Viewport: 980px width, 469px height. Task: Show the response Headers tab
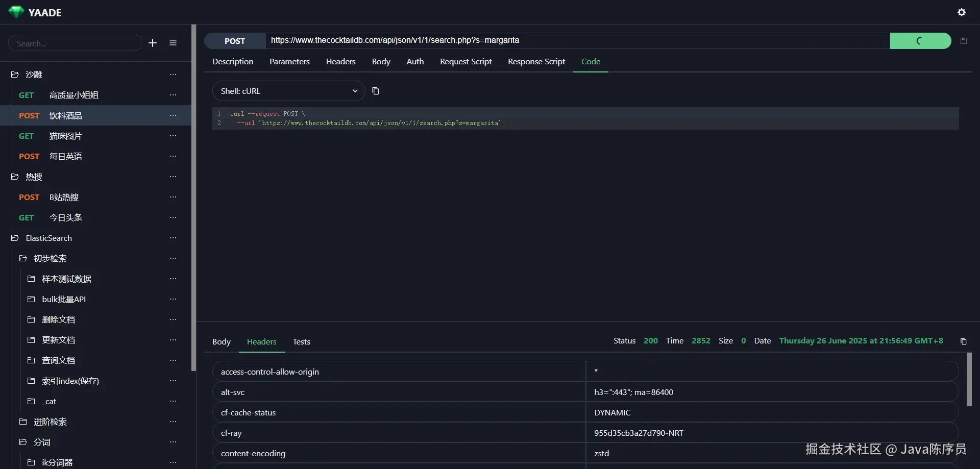262,342
